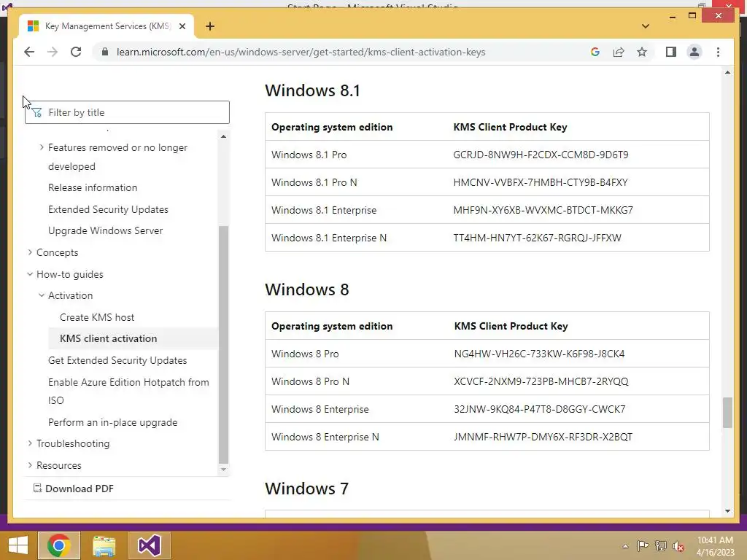Screen dimensions: 747x560
Task: Click the Windows 7 heading
Action: coord(307,489)
